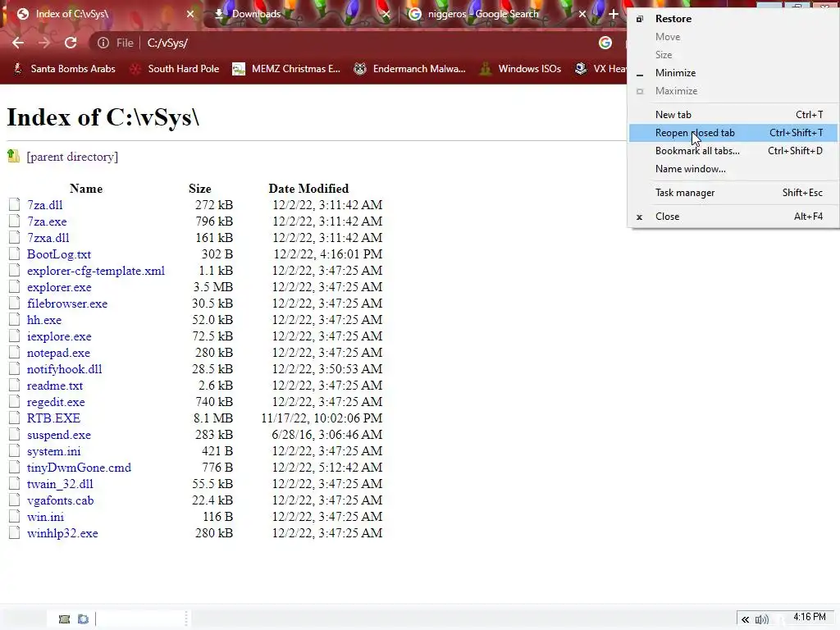
Task: Click the Google icon in the address bar
Action: pyautogui.click(x=605, y=43)
